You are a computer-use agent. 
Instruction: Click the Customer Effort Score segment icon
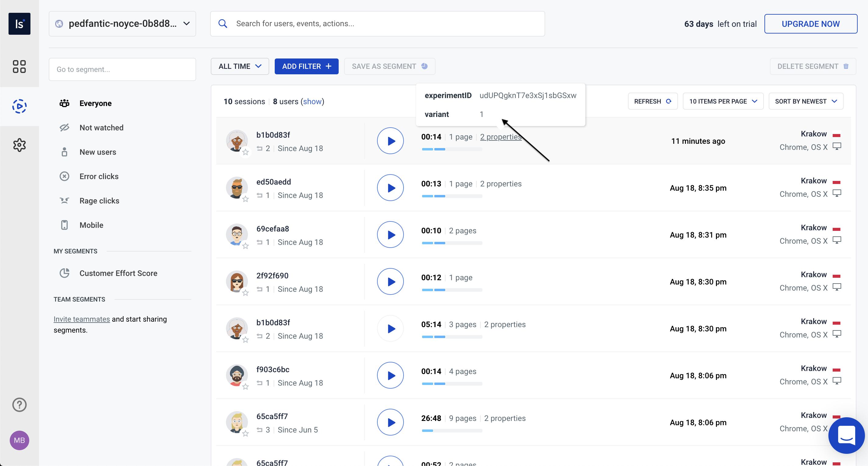point(64,273)
